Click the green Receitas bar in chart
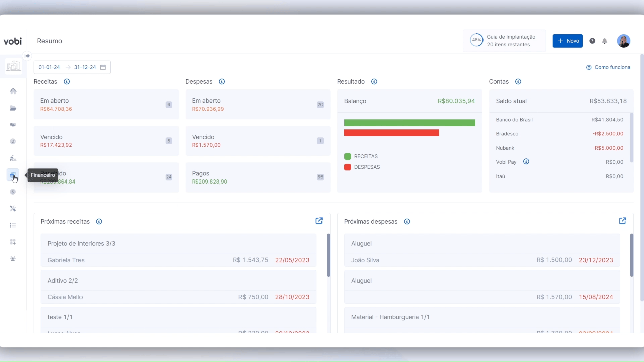 410,123
